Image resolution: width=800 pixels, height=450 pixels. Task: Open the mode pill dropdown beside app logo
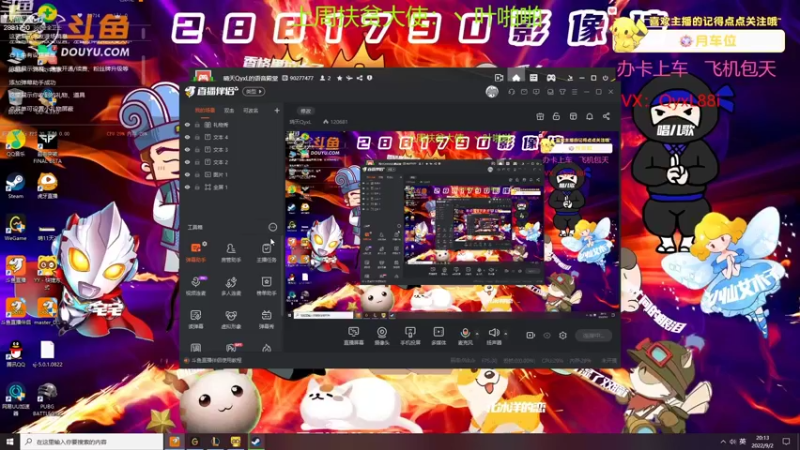pyautogui.click(x=254, y=92)
